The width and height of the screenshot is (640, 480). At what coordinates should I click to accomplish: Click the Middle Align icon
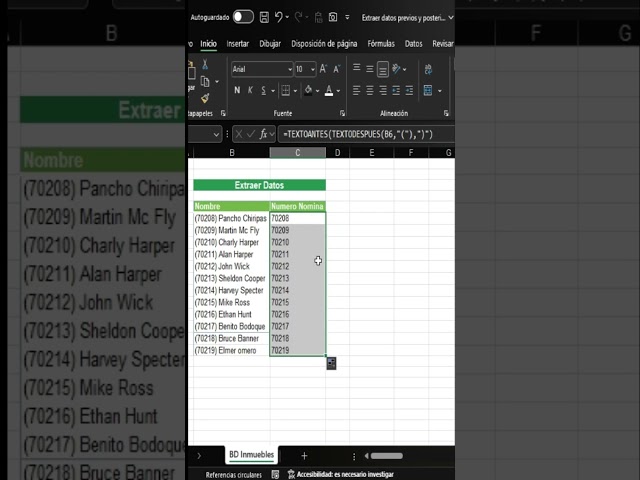tap(370, 69)
